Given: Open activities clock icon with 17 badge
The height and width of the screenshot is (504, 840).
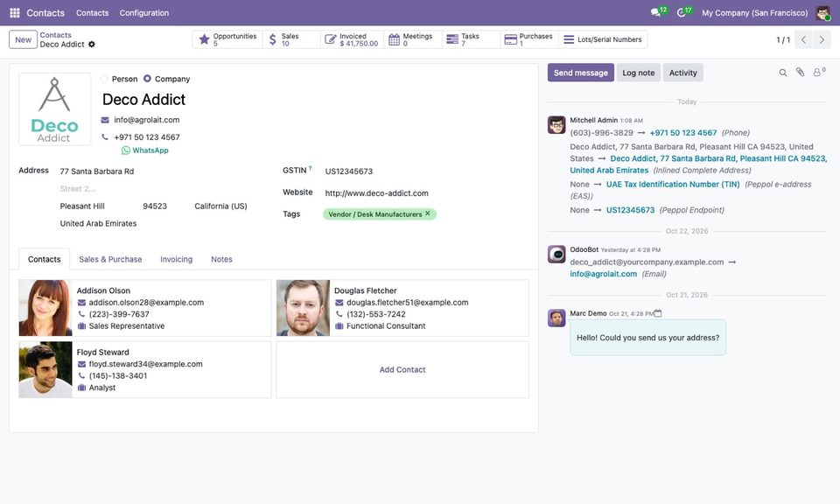Looking at the screenshot, I should [683, 11].
